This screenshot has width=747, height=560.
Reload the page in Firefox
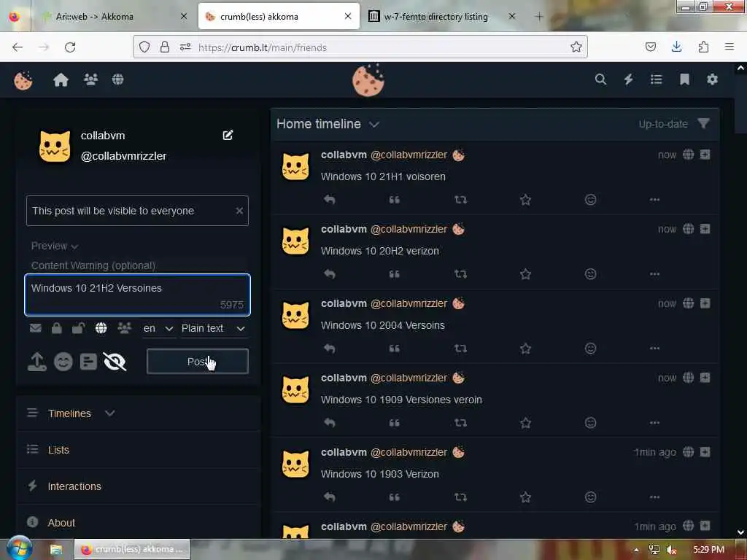(x=70, y=47)
